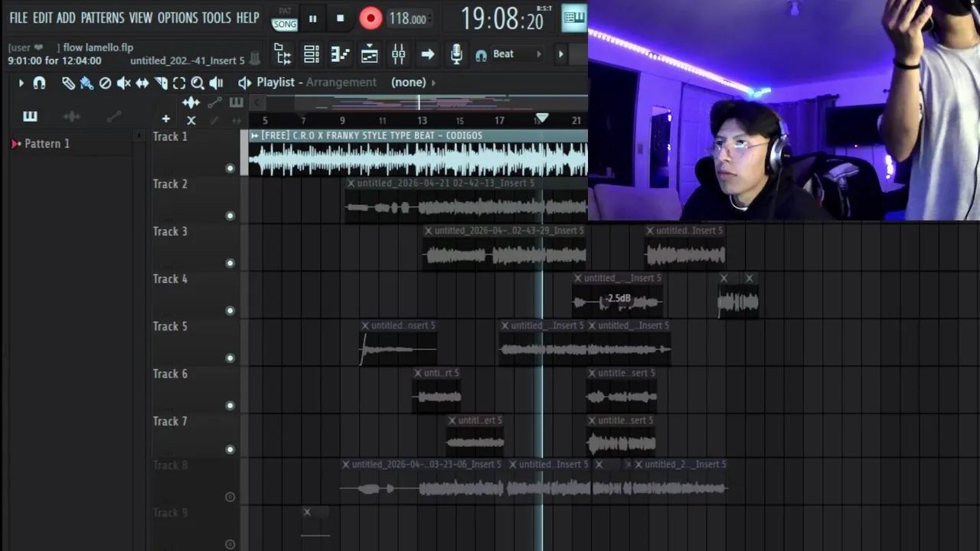
Task: Select the Mute tool in playlist toolbar
Action: [123, 83]
